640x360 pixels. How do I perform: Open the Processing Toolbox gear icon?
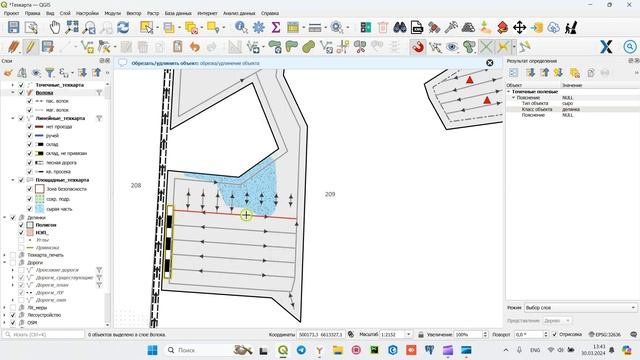(x=258, y=27)
